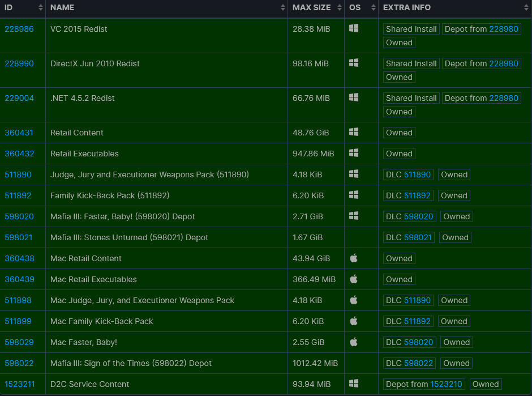Open depot ID 228990 link

click(x=19, y=63)
